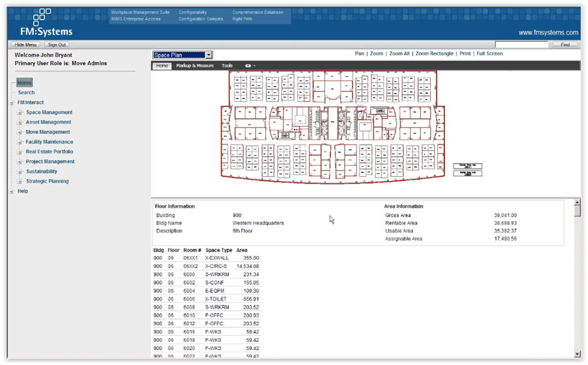Viewport: 588px width, 365px height.
Task: Click Configurability header link
Action: pyautogui.click(x=193, y=12)
